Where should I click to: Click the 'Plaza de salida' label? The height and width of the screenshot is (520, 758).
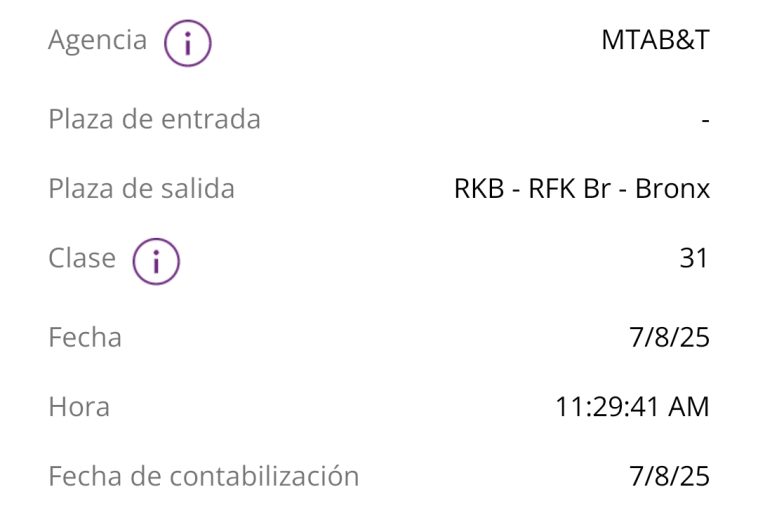pos(141,188)
